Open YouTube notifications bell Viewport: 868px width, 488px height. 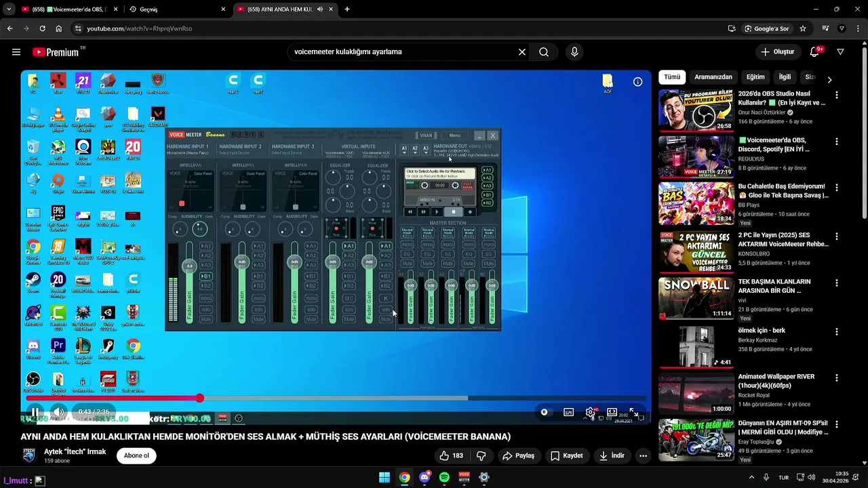pyautogui.click(x=814, y=52)
